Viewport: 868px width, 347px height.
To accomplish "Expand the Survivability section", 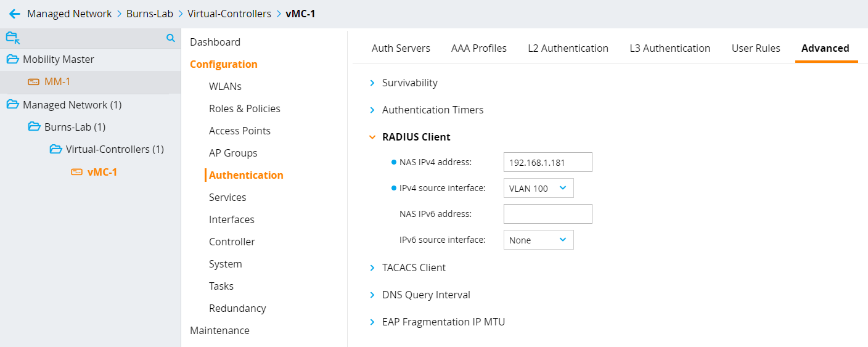I will pos(372,83).
